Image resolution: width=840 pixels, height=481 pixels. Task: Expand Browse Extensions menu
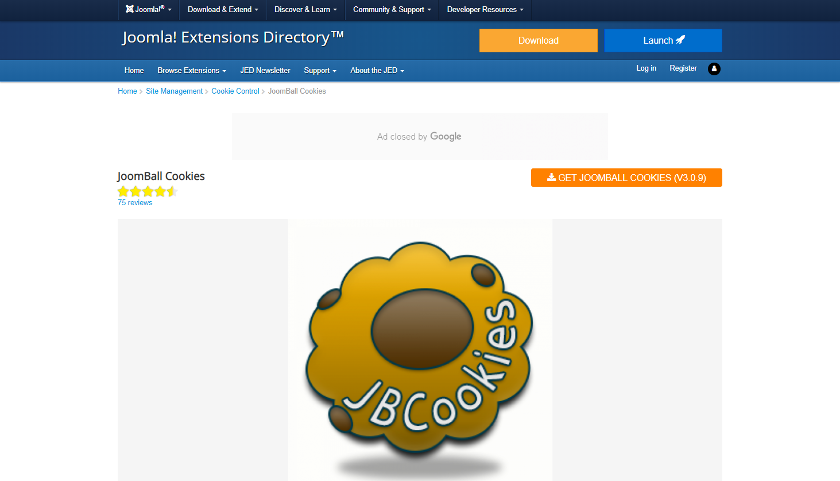click(x=191, y=70)
